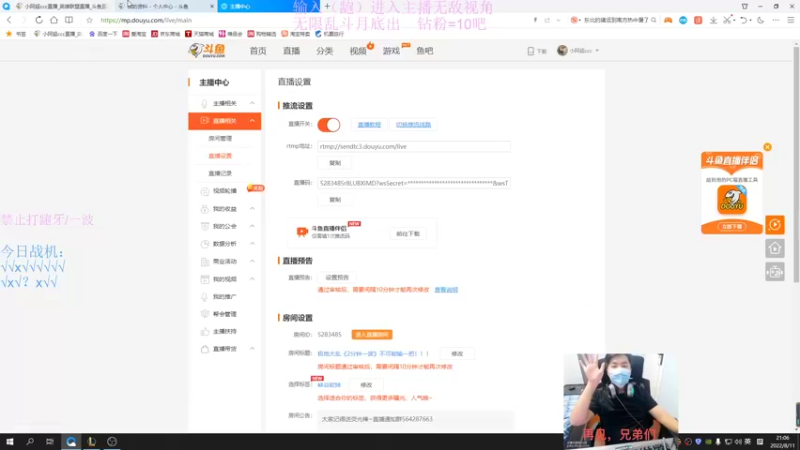The image size is (800, 450).
Task: Click the orange play circle floating icon
Action: tap(774, 224)
